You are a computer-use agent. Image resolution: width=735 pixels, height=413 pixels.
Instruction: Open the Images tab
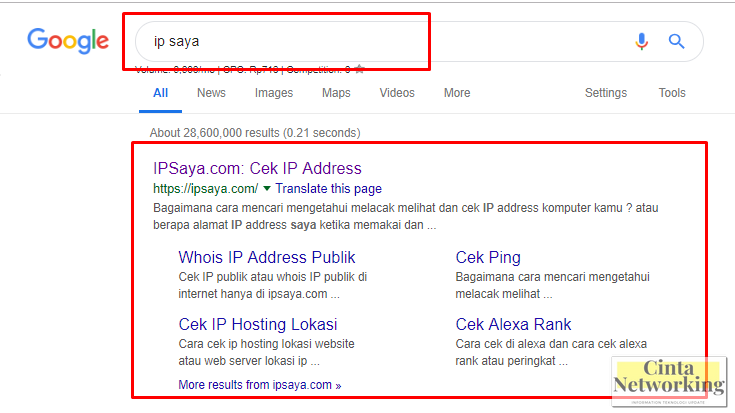[x=274, y=93]
